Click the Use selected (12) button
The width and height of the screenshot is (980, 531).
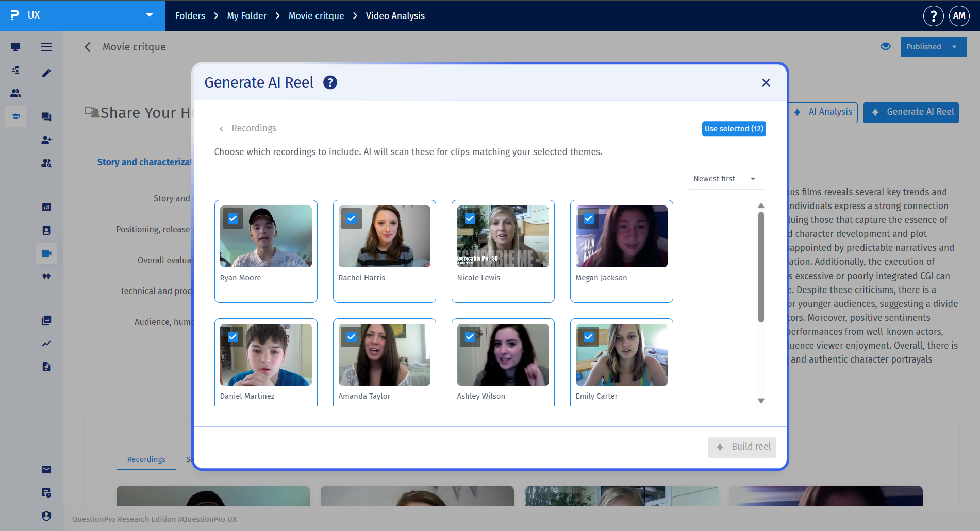tap(734, 129)
